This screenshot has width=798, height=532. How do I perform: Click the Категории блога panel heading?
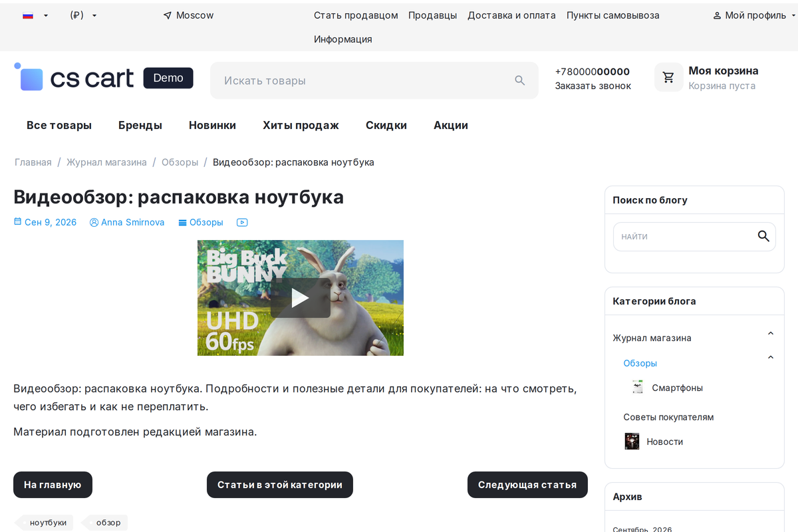click(654, 301)
